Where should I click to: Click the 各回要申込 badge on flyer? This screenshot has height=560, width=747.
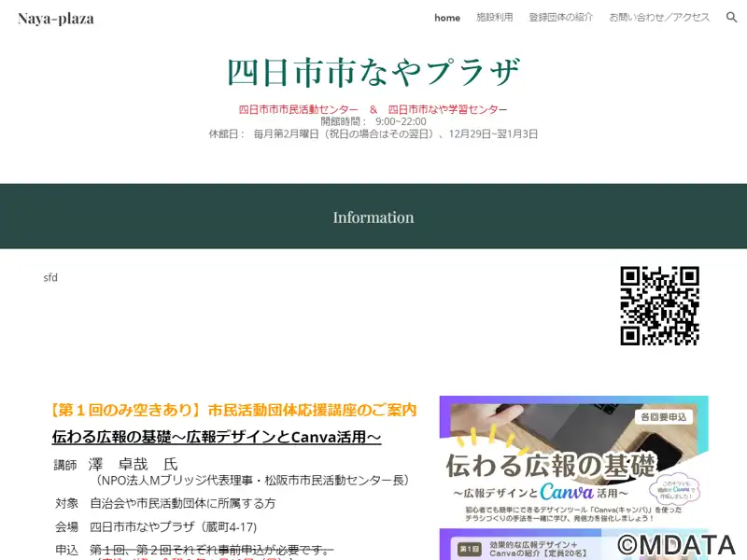(664, 417)
